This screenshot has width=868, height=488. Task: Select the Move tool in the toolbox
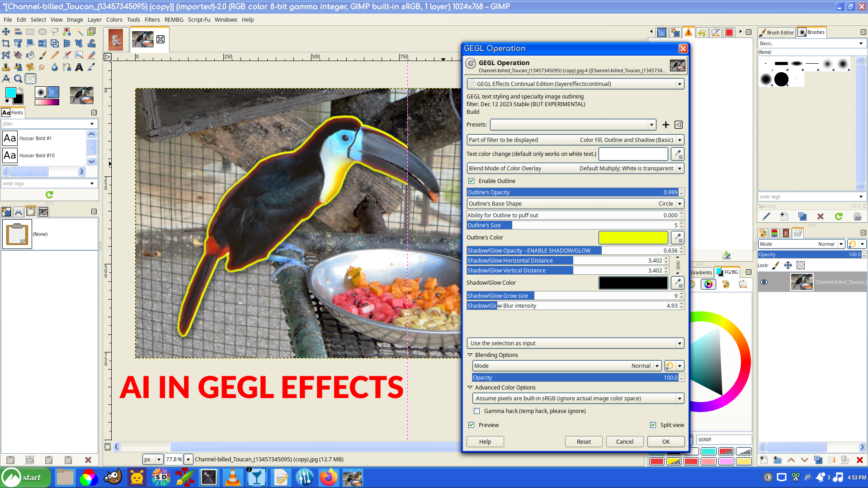(x=6, y=32)
